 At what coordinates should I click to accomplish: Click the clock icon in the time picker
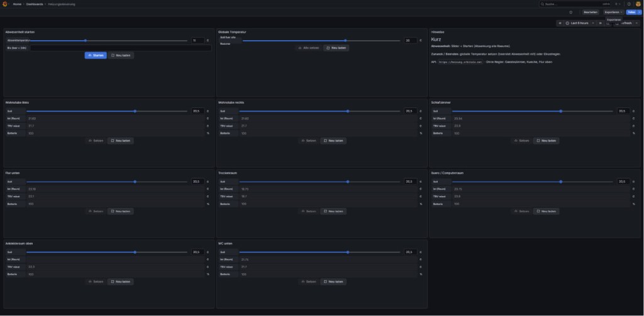568,23
